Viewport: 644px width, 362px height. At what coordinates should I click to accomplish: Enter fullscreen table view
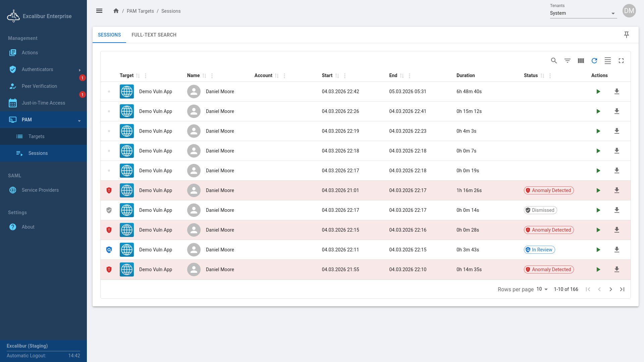pyautogui.click(x=621, y=61)
